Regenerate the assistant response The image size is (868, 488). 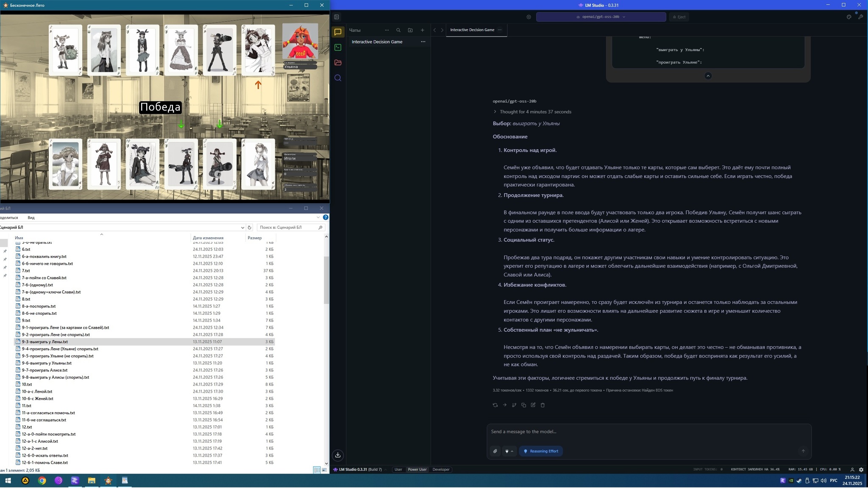pyautogui.click(x=495, y=405)
